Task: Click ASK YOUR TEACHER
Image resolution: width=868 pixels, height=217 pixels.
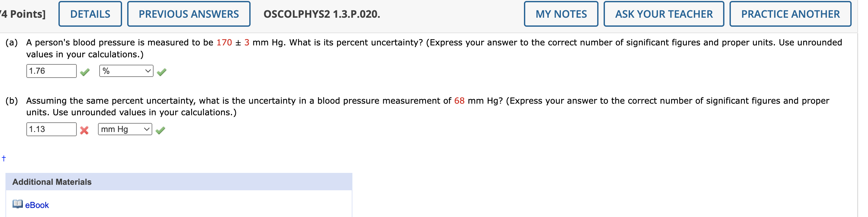Action: pos(664,14)
